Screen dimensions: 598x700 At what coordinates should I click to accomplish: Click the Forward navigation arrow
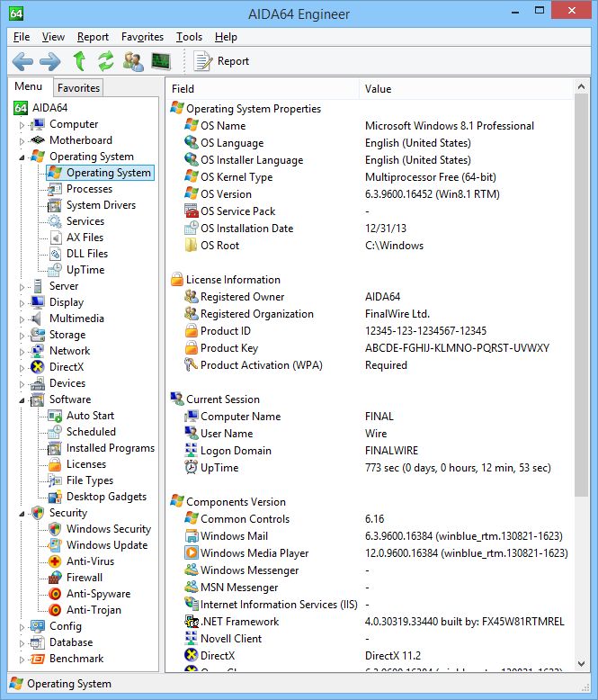50,61
